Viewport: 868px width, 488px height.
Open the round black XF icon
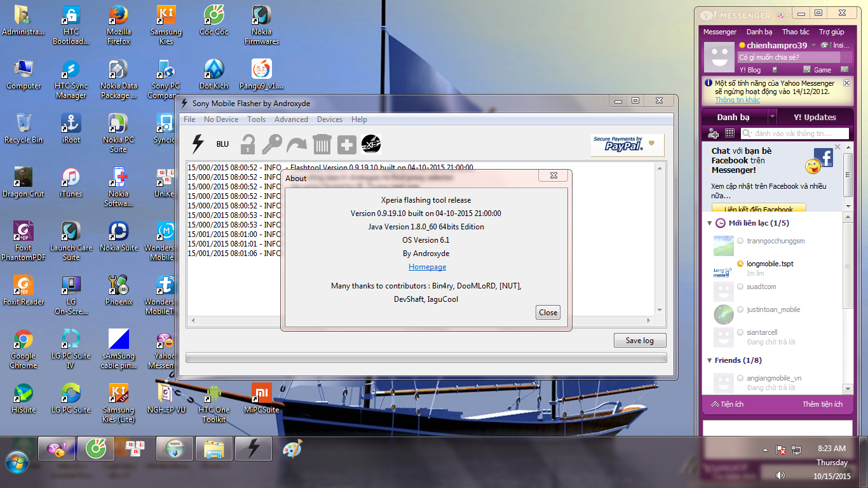371,144
